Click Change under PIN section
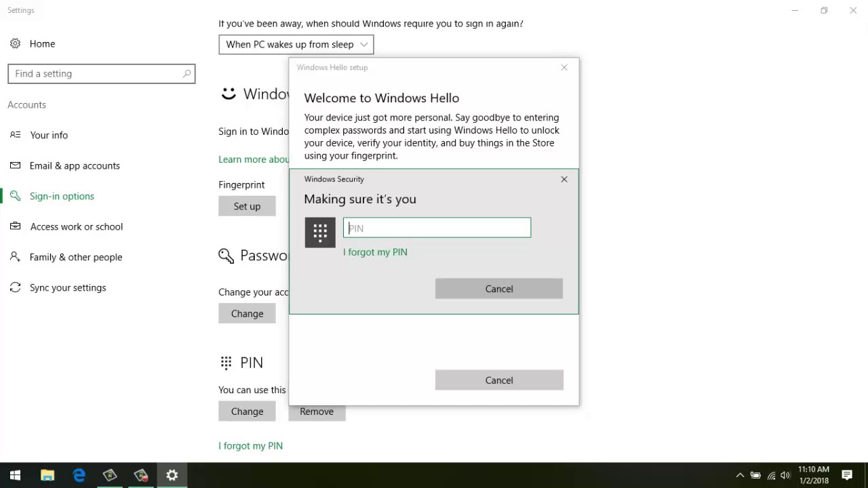 pyautogui.click(x=247, y=411)
